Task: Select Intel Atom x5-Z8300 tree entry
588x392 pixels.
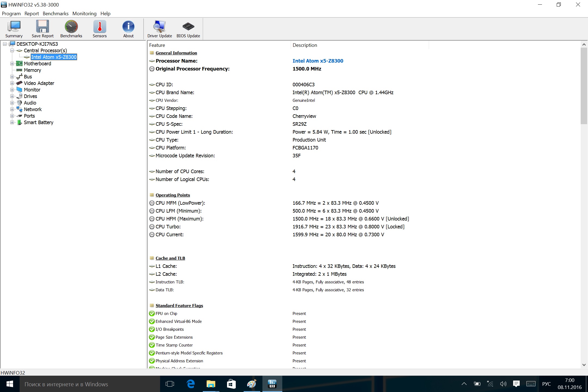Action: pos(54,57)
